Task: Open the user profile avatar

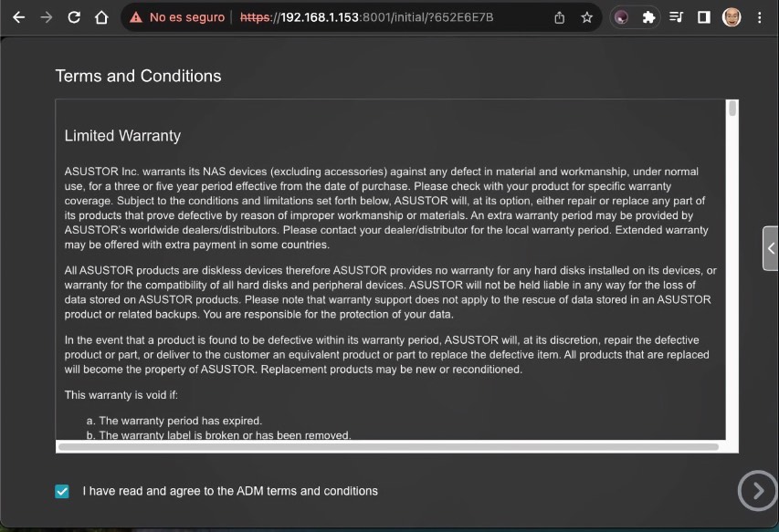Action: coord(732,17)
